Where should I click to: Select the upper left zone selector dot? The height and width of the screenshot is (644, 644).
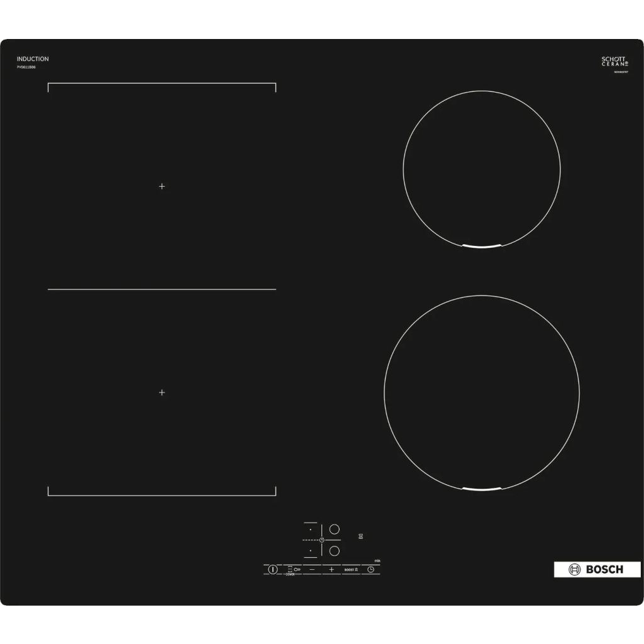tap(311, 530)
